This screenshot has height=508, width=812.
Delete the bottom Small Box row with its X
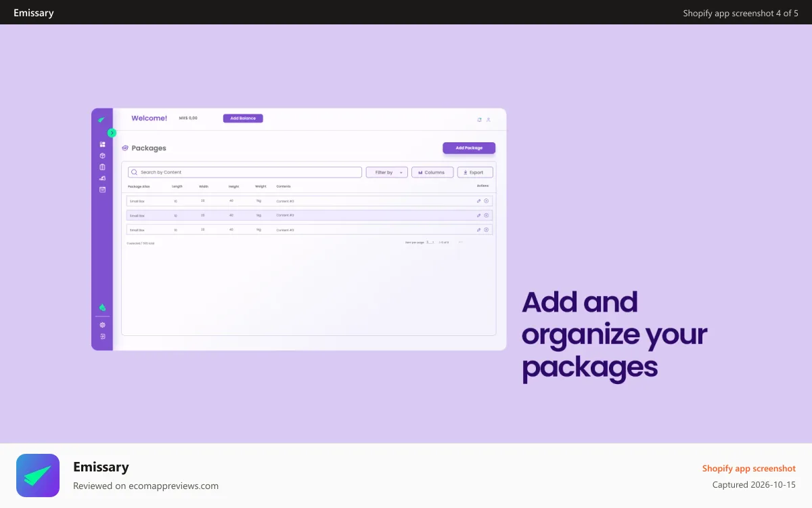coord(487,230)
